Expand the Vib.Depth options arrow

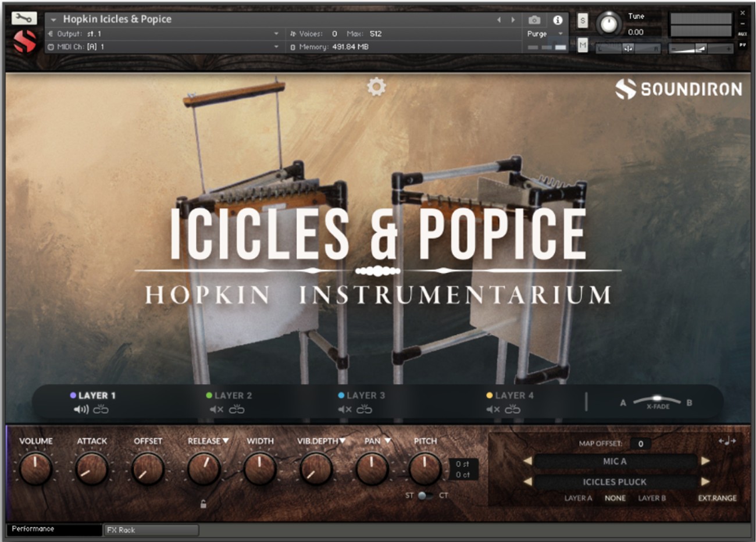342,441
